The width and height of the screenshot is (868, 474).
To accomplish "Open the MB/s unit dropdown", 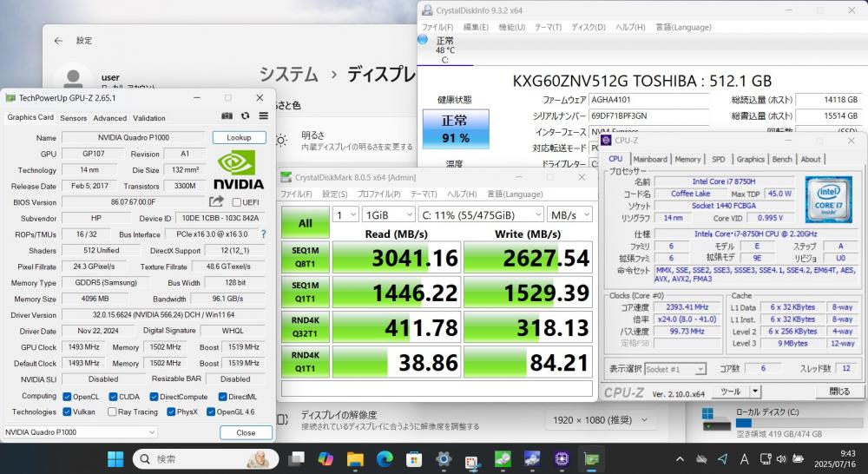I will click(x=569, y=214).
